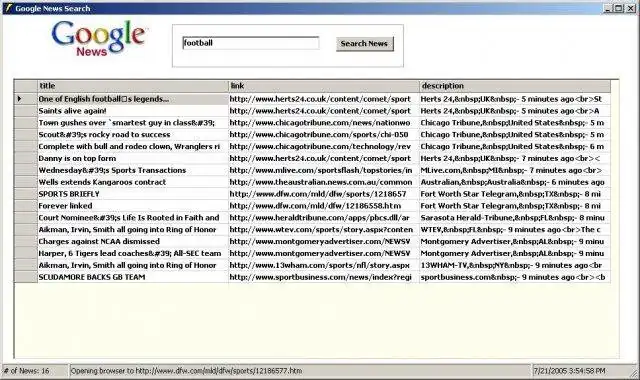Select title 'Complete with bull and rodeo clown'
The image size is (640, 380).
pyautogui.click(x=133, y=146)
